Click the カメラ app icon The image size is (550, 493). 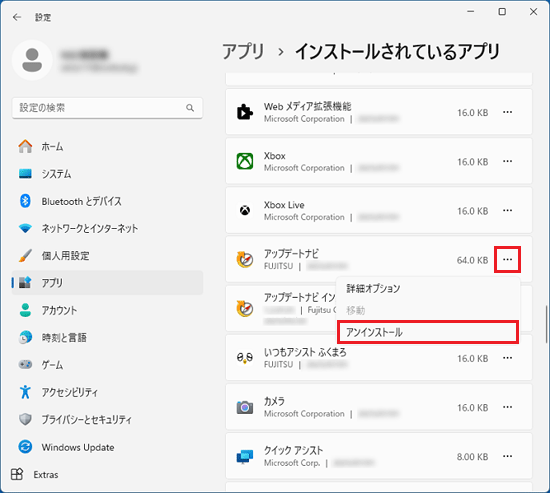click(x=245, y=407)
